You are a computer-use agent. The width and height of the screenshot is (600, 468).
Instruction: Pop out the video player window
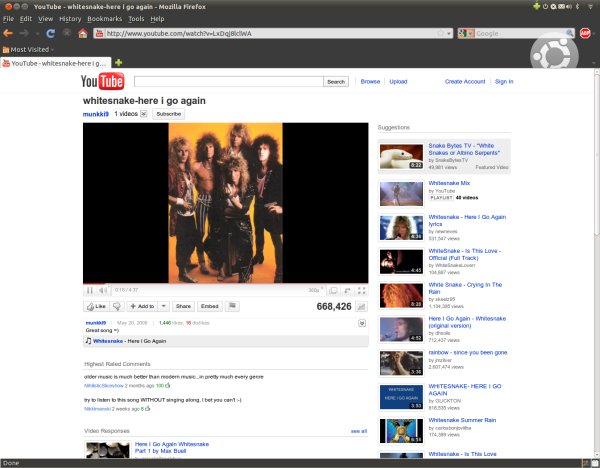click(x=347, y=291)
